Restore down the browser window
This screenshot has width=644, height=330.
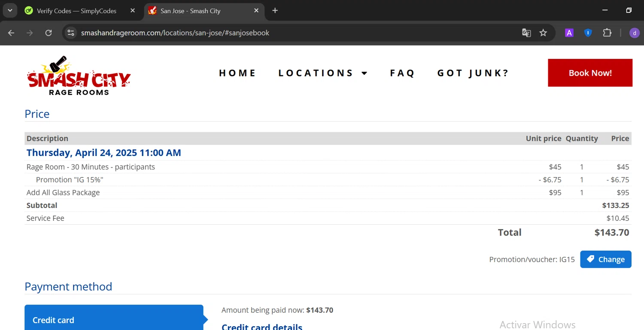629,10
